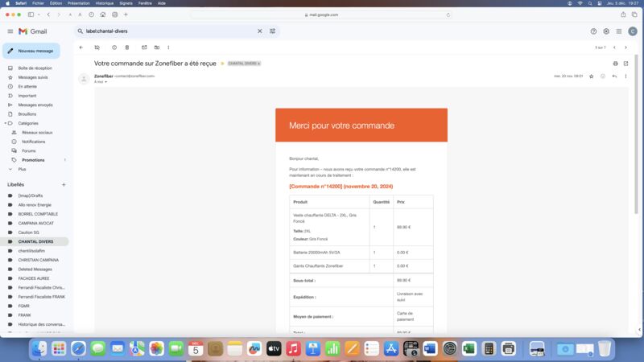644x362 pixels.
Task: Remove label icon in mail toolbar
Action: pyautogui.click(x=97, y=47)
